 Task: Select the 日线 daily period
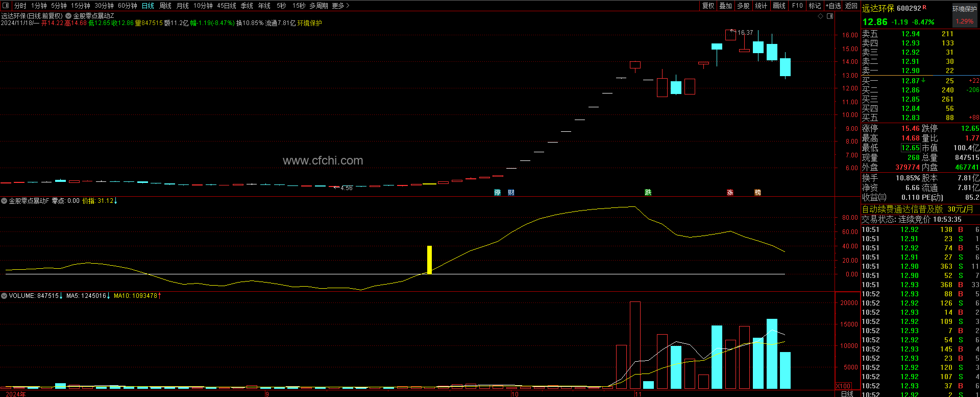(x=148, y=6)
